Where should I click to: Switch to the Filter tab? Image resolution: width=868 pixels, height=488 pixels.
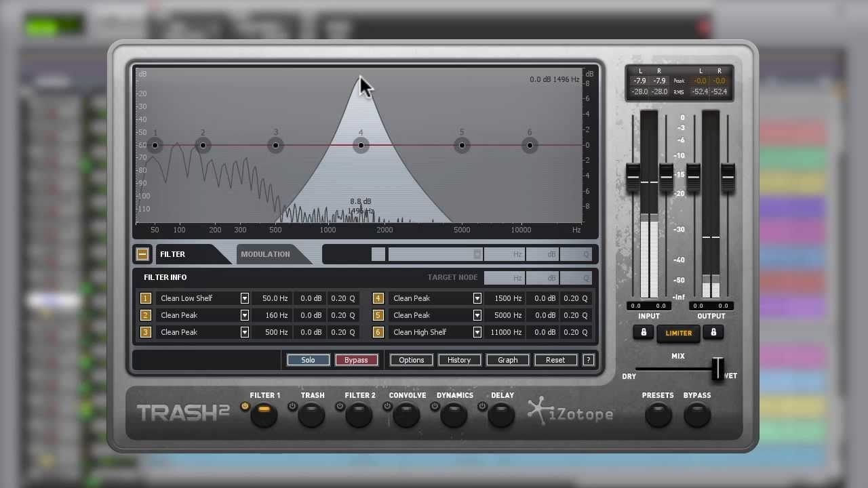point(173,254)
